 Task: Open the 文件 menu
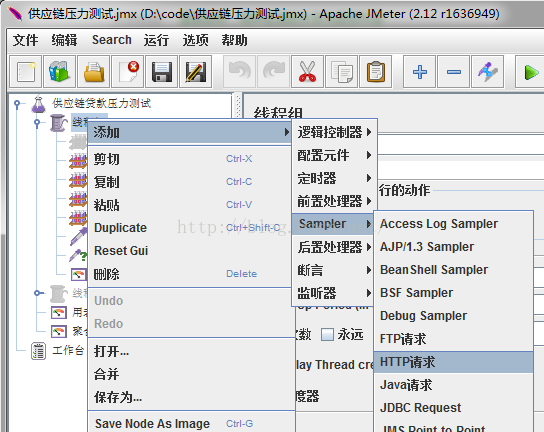(25, 40)
